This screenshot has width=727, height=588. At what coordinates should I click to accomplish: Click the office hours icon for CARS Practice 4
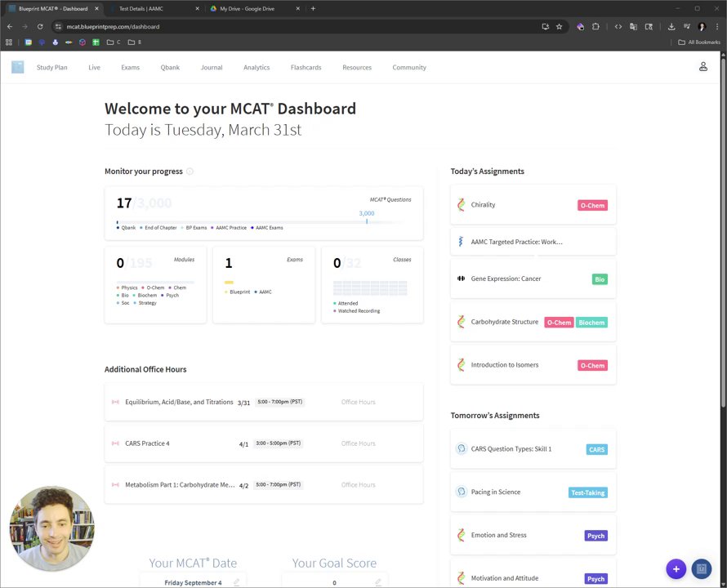point(115,443)
